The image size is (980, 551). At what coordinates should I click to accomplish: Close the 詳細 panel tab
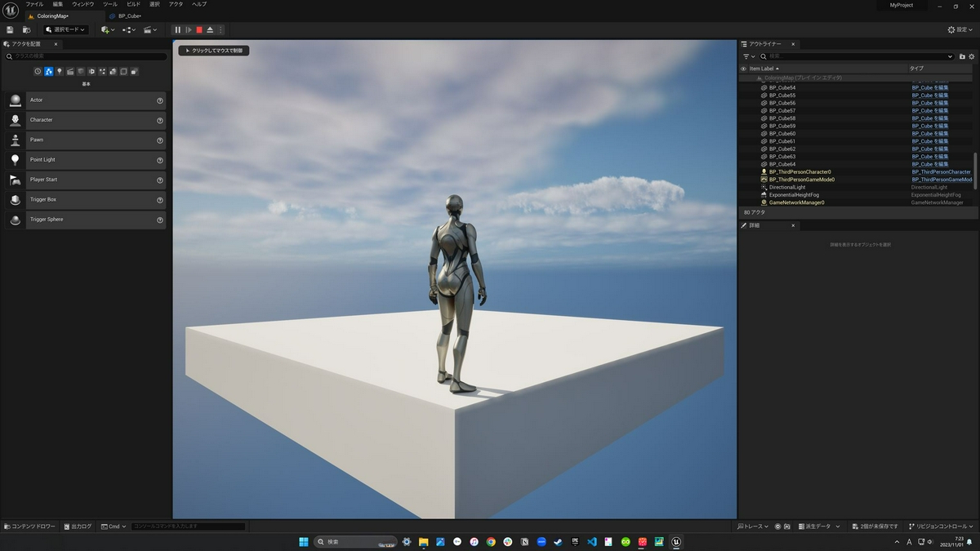coord(793,225)
